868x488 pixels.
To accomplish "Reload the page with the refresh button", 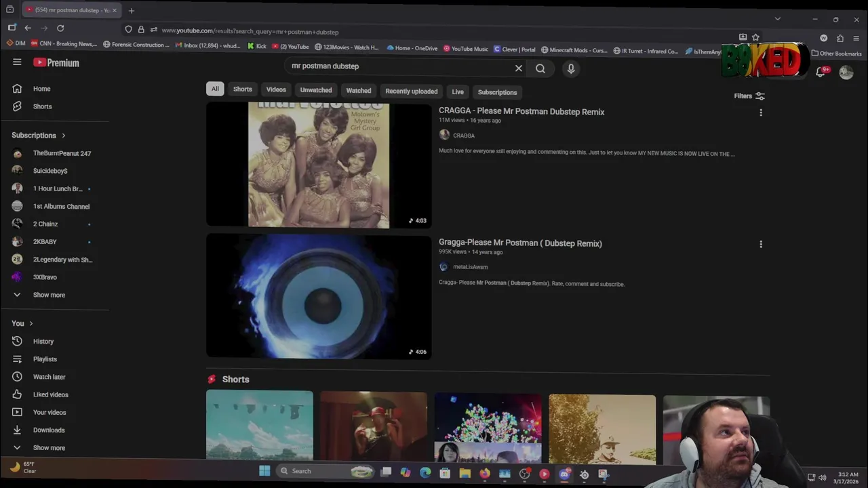I will [60, 28].
